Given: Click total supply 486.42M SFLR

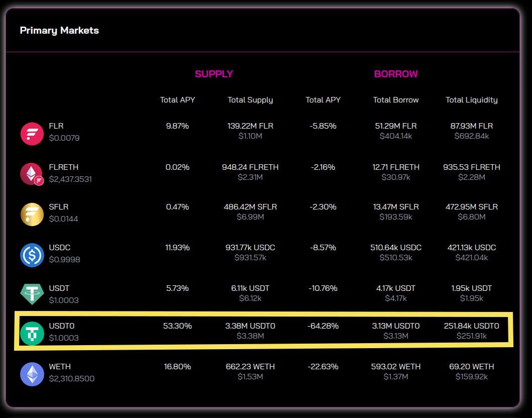Looking at the screenshot, I should click(250, 207).
